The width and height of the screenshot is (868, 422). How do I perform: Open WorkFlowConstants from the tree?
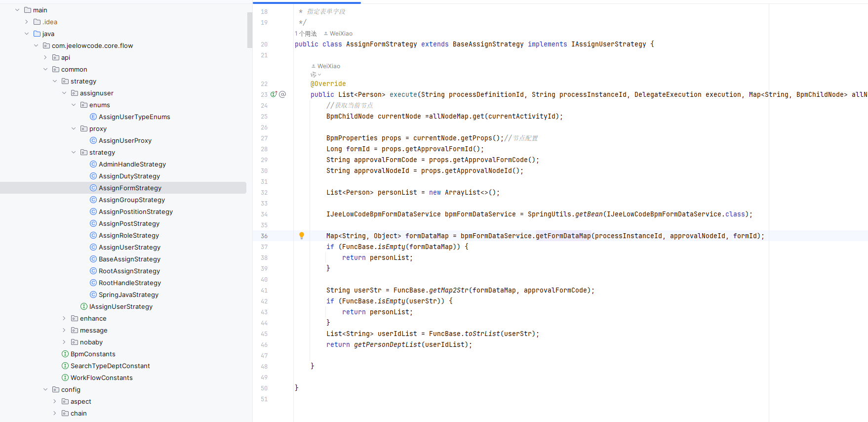(x=101, y=378)
